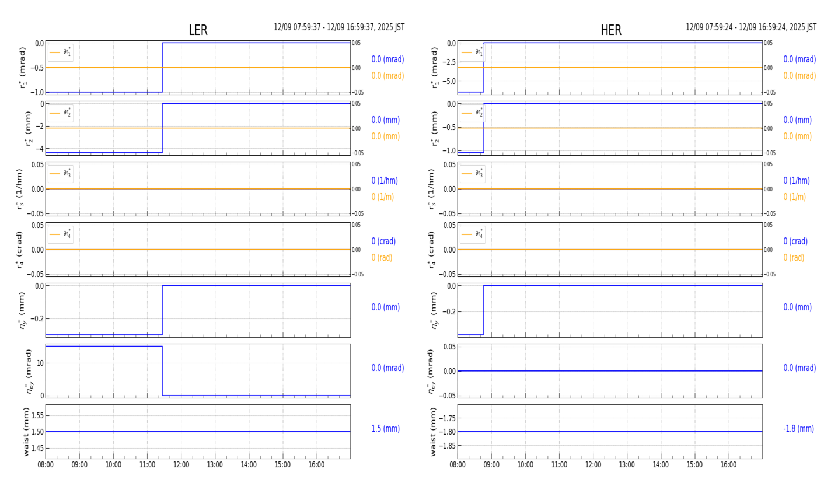The width and height of the screenshot is (824, 504).
Task: Click 0.0 (mrad) value beside LER ηpy* plot
Action: (x=387, y=368)
